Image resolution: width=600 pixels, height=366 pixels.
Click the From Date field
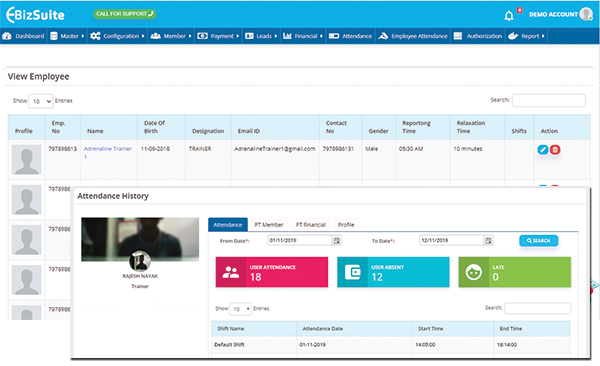coord(299,240)
